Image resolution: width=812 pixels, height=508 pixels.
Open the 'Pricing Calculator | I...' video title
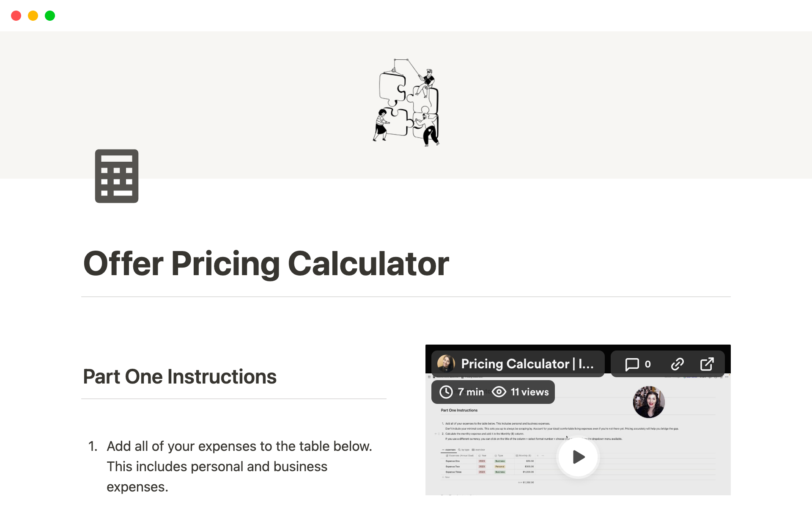527,364
